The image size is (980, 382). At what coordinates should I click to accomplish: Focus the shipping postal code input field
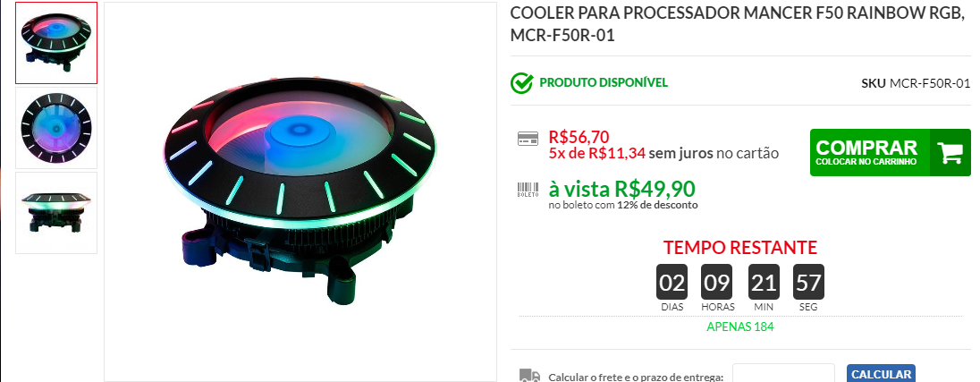(x=783, y=373)
